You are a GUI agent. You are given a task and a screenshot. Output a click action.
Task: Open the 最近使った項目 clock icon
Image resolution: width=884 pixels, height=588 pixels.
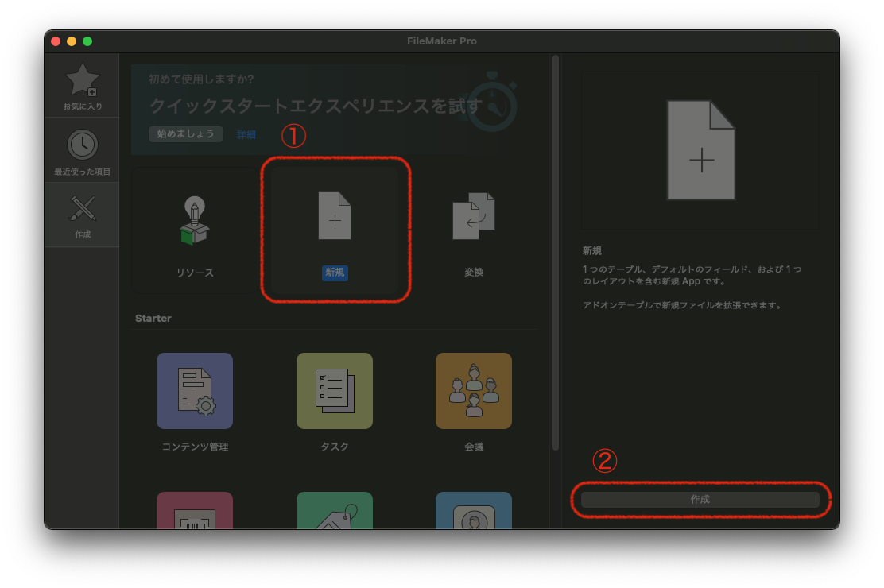[x=83, y=145]
